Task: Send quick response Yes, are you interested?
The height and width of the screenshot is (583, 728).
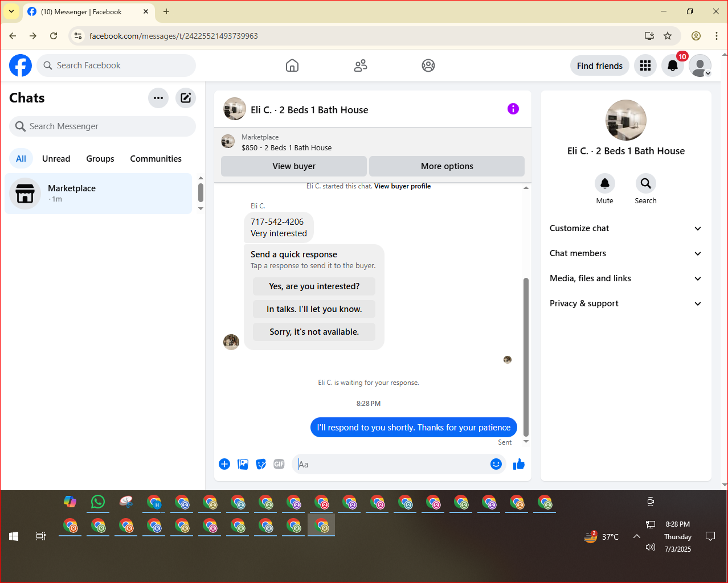Action: click(314, 286)
